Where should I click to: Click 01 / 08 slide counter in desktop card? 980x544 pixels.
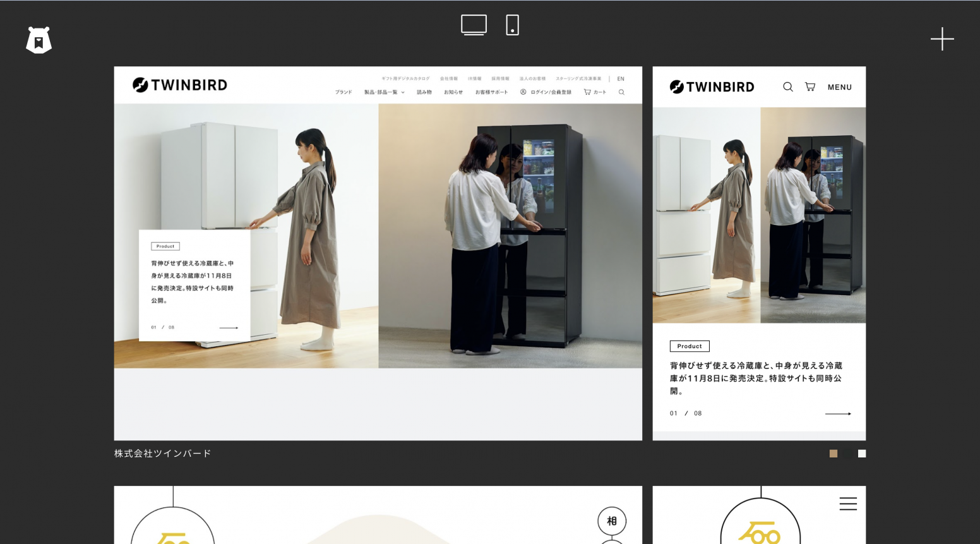pyautogui.click(x=162, y=327)
